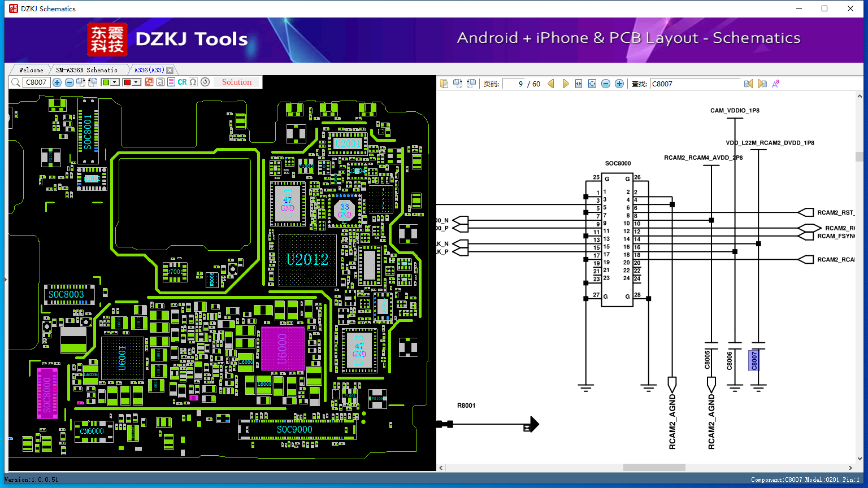
Task: Zoom out on the PCB layout view
Action: click(70, 82)
